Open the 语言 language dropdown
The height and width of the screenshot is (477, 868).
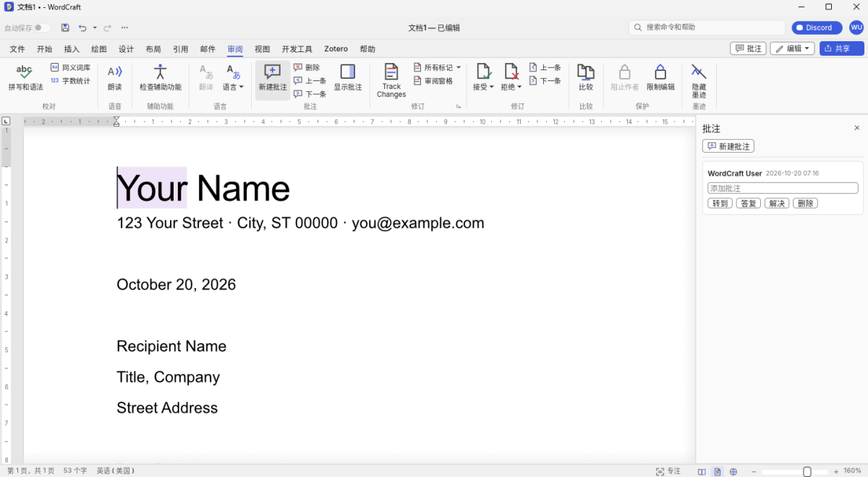233,78
